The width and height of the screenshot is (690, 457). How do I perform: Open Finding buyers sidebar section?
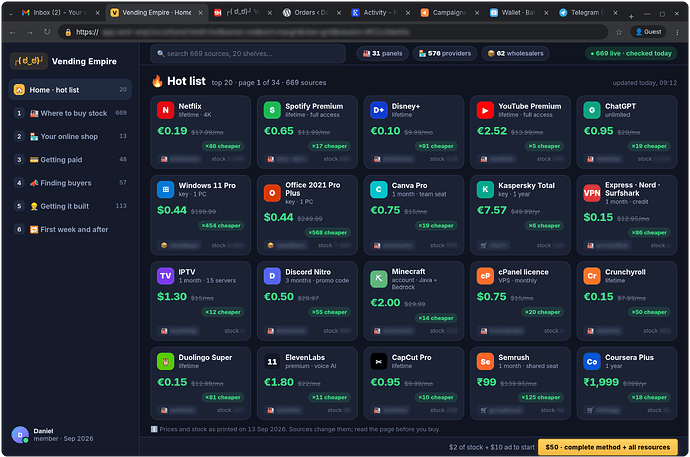[70, 183]
